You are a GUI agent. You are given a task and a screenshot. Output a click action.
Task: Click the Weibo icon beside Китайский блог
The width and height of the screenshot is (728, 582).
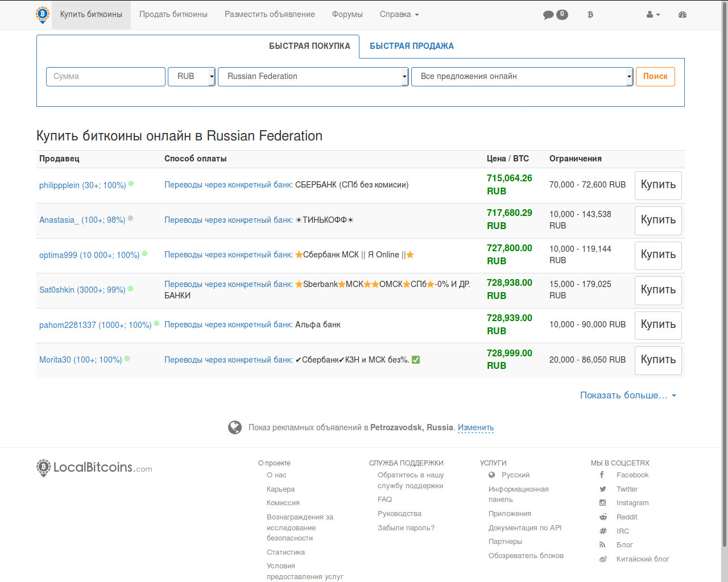point(603,559)
